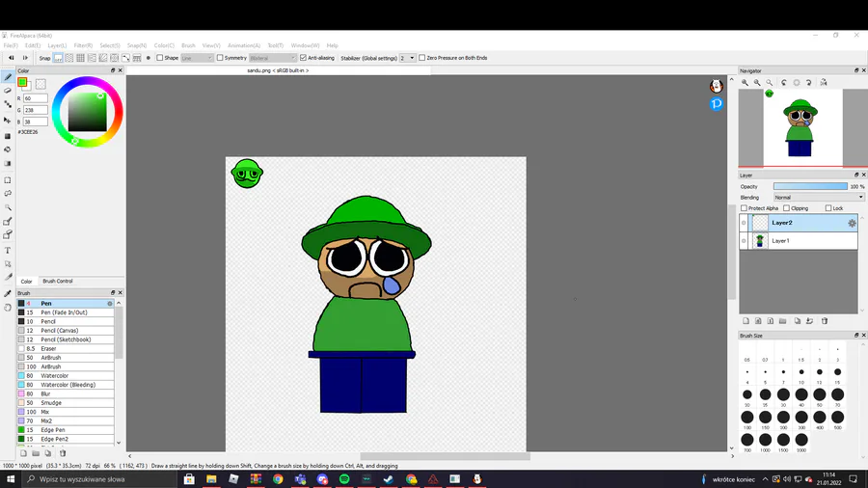The height and width of the screenshot is (488, 868).
Task: Disable the Anti-aliasing checkbox
Action: click(x=304, y=58)
